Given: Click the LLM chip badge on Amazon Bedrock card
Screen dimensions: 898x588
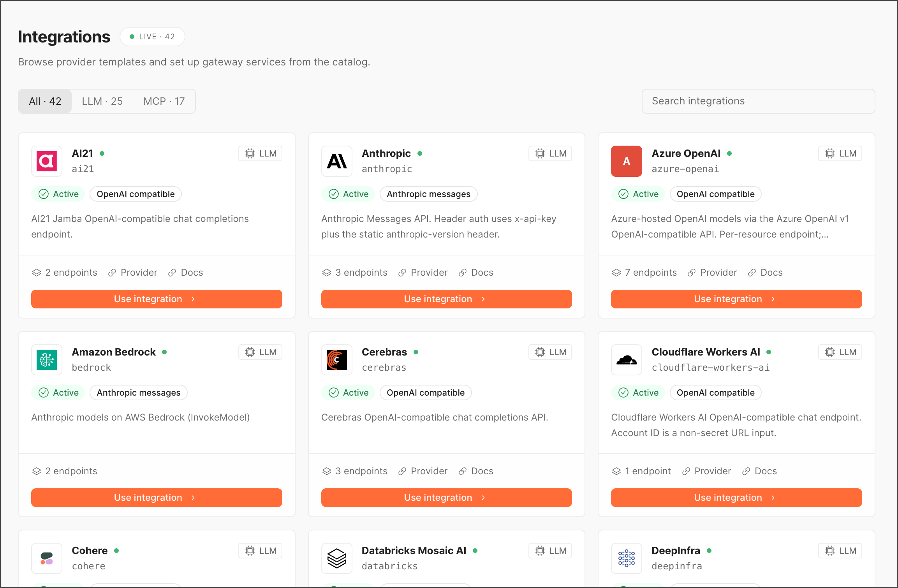Looking at the screenshot, I should point(261,352).
